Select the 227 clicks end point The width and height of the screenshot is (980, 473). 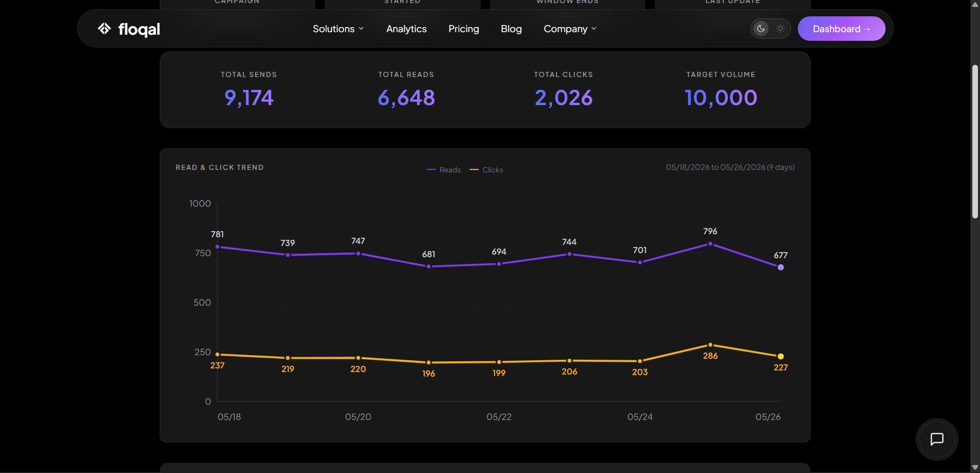click(x=780, y=356)
